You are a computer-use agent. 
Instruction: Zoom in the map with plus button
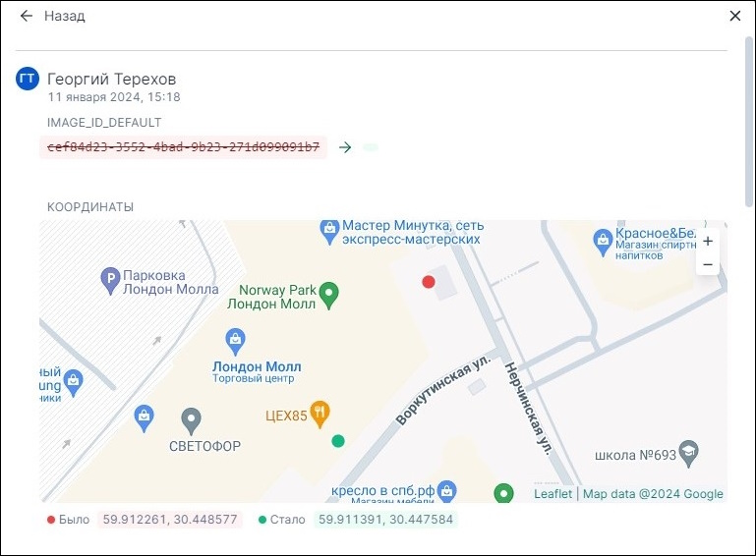click(x=707, y=242)
